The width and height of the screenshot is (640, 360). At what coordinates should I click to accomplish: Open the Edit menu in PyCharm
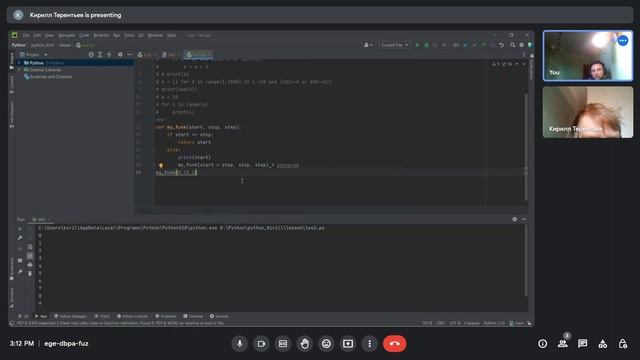tap(37, 36)
